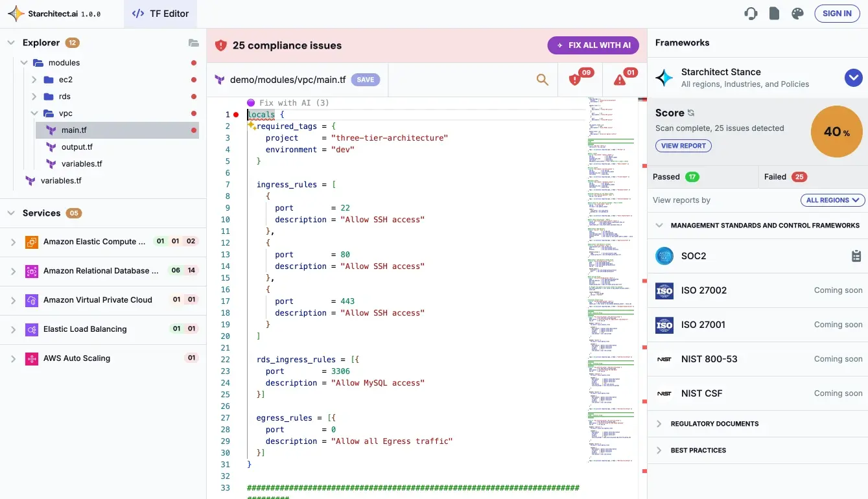Expand the Regulatory Documents section
868x499 pixels.
pos(659,424)
